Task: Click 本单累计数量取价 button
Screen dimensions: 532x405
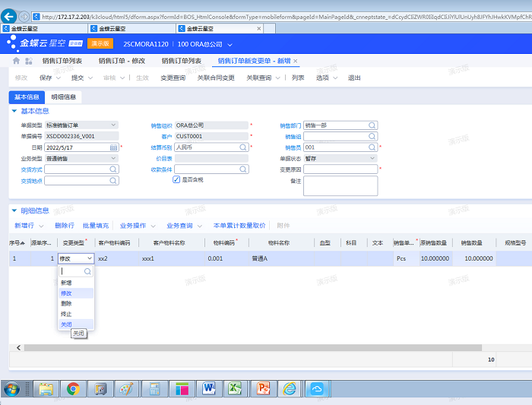Action: pos(239,226)
